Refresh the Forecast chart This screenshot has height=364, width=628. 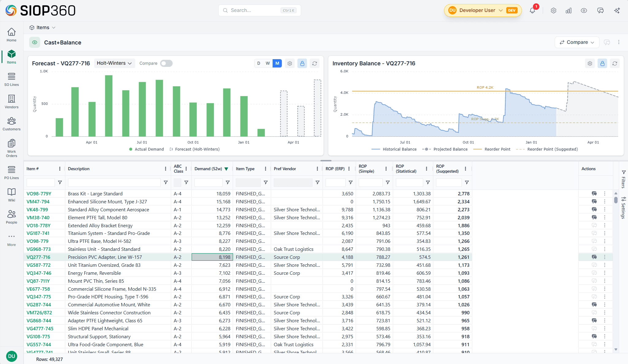point(315,63)
